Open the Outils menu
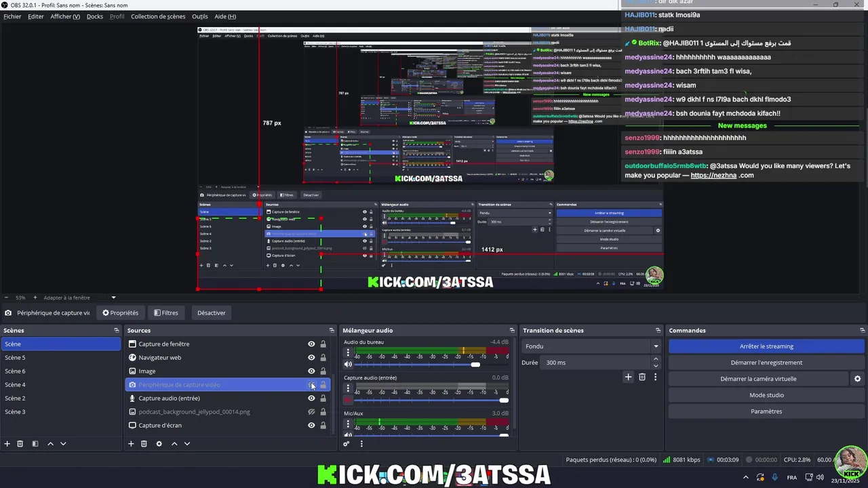The width and height of the screenshot is (868, 488). [200, 16]
